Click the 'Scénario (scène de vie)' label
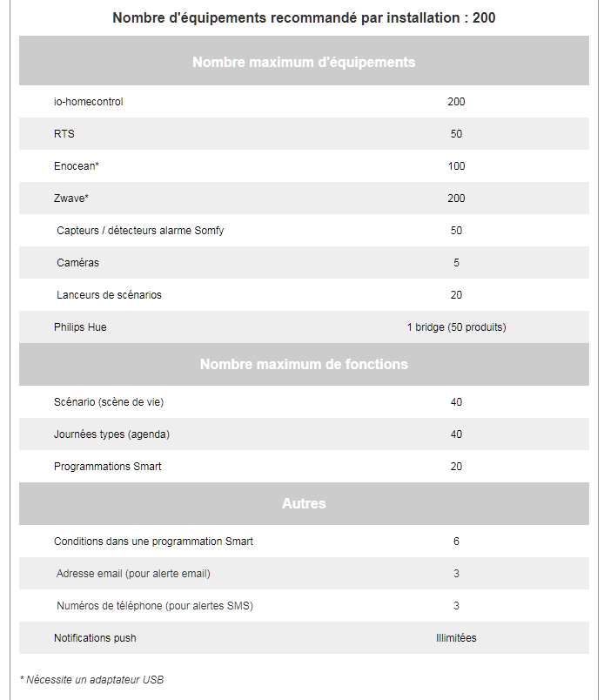Viewport: 604px width, 700px height. tap(109, 402)
